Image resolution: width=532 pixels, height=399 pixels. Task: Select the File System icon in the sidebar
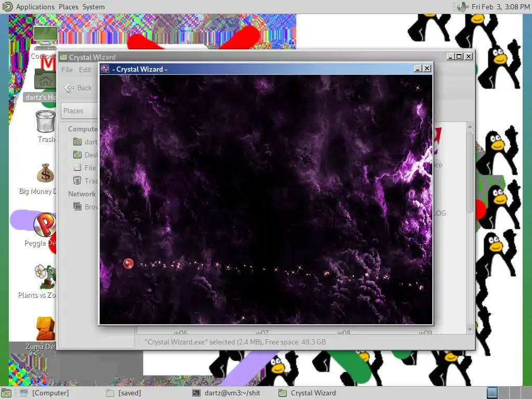point(77,168)
